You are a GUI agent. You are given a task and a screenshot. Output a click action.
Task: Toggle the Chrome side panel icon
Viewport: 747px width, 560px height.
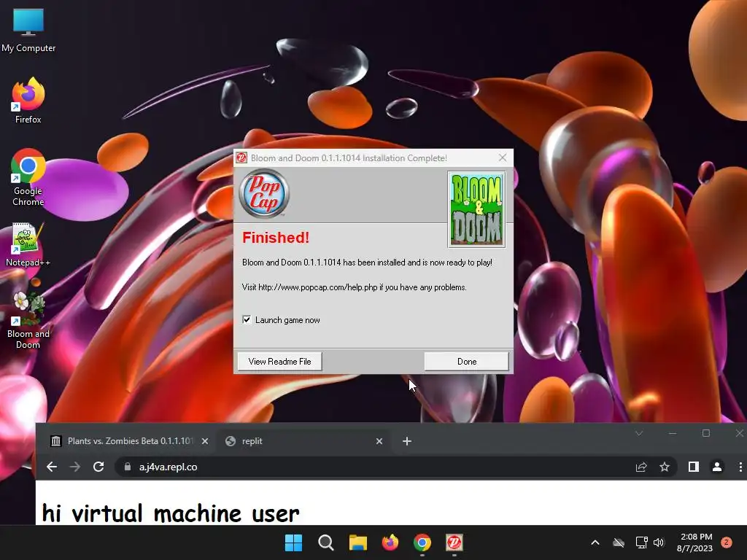(694, 467)
